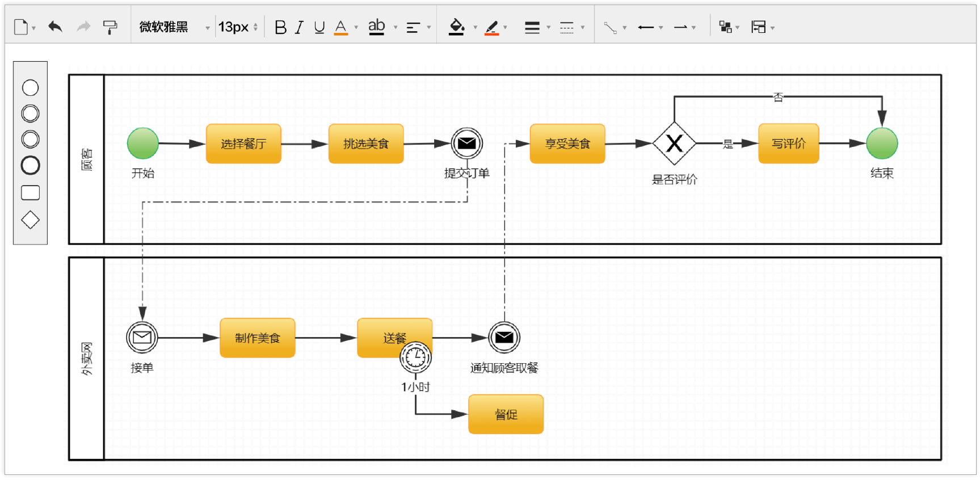Select the 制作美食 task box
This screenshot has height=480, width=980.
pos(258,338)
